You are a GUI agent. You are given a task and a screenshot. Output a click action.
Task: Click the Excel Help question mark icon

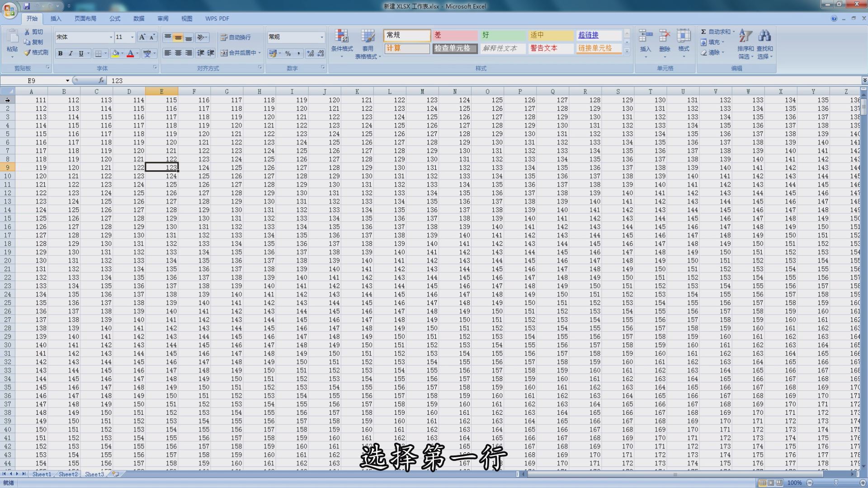[834, 19]
